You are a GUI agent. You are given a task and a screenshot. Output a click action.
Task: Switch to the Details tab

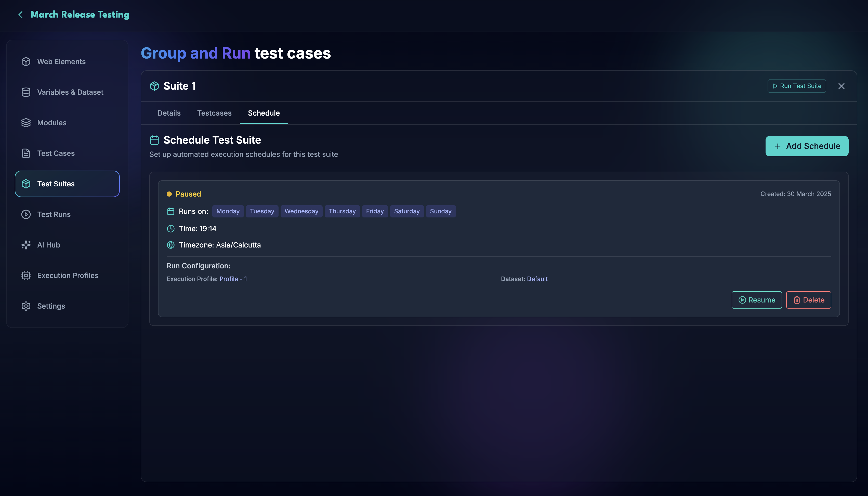(169, 113)
